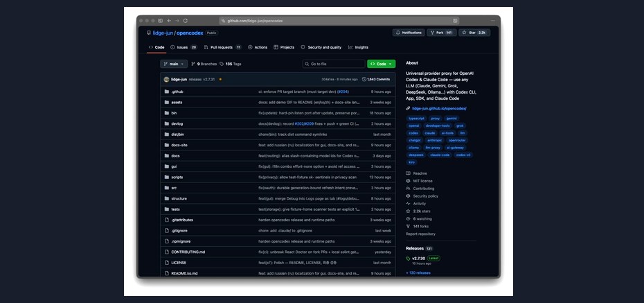The width and height of the screenshot is (644, 303).
Task: Click the folder icon next to docs
Action: [167, 156]
